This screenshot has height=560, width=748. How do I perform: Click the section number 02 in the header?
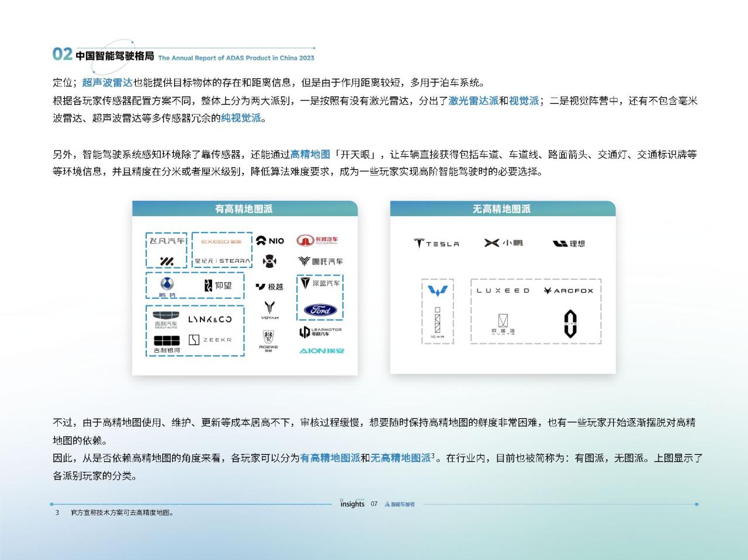63,54
